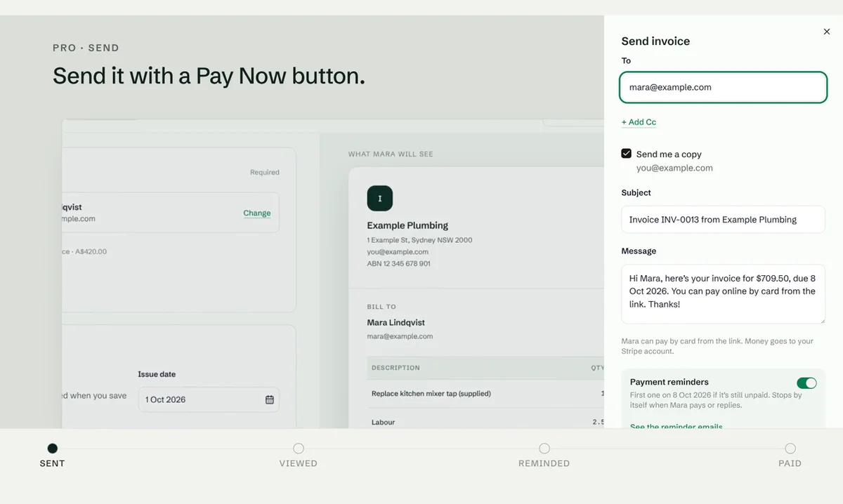The height and width of the screenshot is (504, 843).
Task: Turn off the Payment reminders switch
Action: point(806,383)
